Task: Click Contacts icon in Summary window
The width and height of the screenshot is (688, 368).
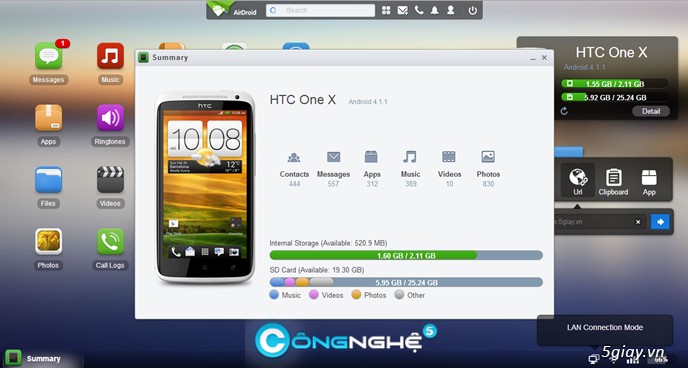Action: click(294, 157)
